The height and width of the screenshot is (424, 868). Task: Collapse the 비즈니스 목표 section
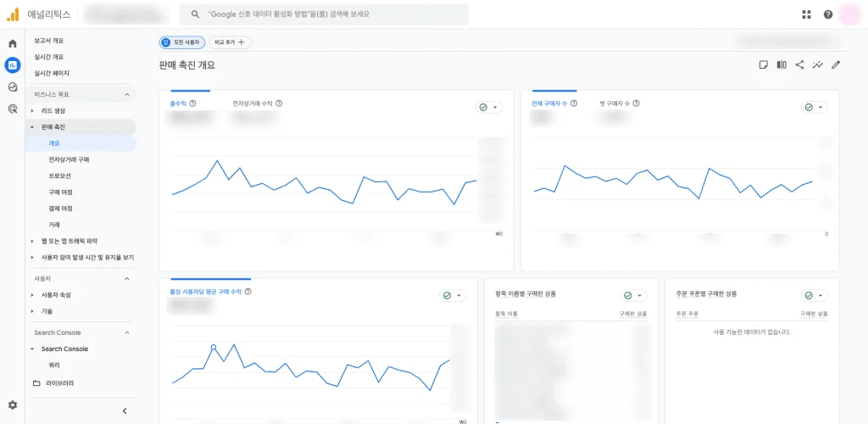pyautogui.click(x=127, y=95)
